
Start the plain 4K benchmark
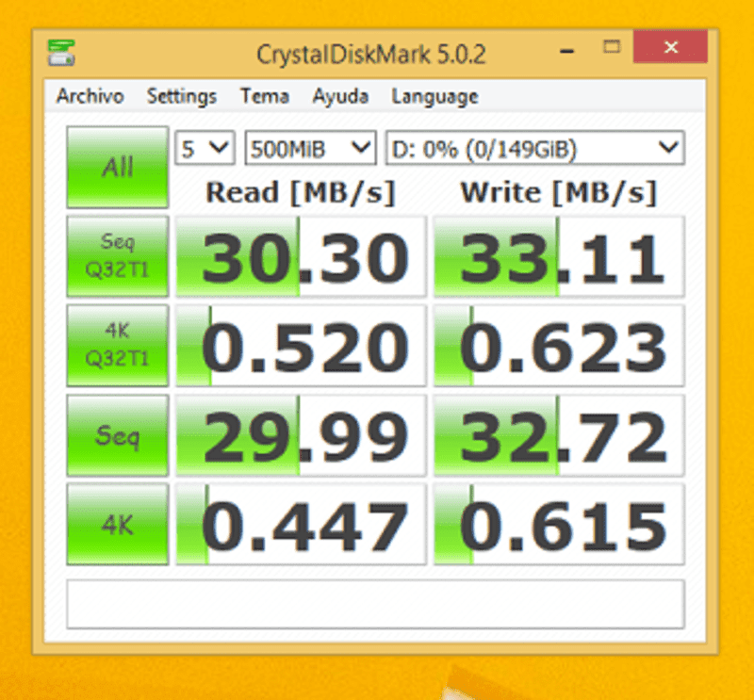click(118, 525)
